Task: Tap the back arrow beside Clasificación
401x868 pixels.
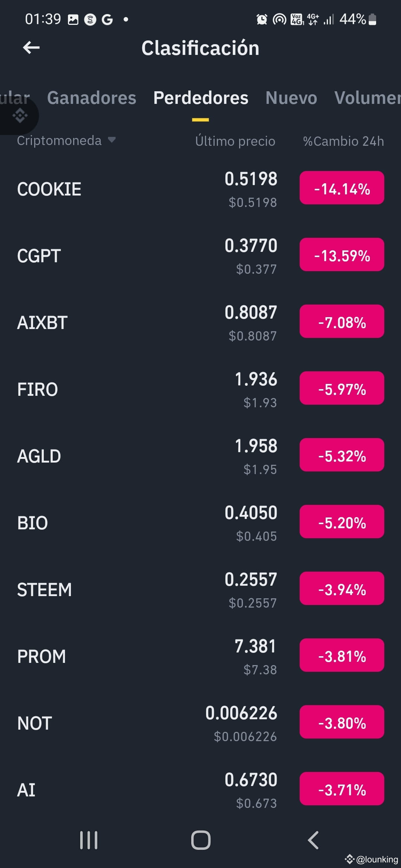Action: (31, 47)
